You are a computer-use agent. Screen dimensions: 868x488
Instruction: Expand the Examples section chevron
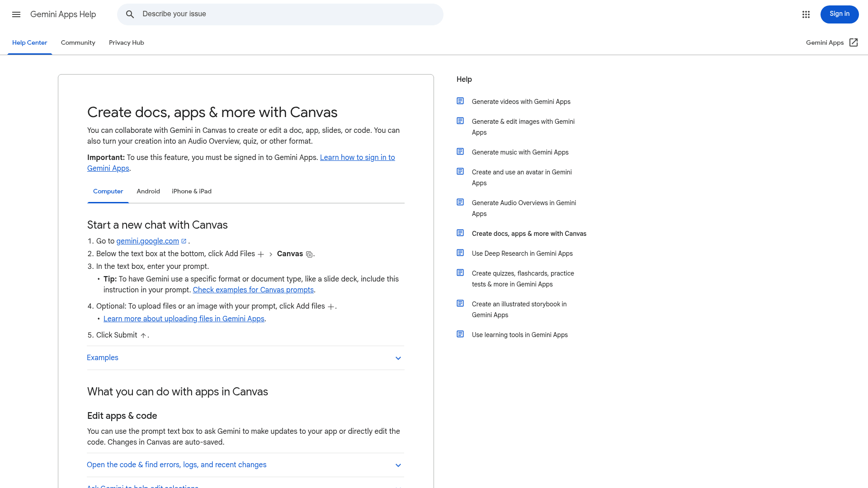pyautogui.click(x=398, y=358)
